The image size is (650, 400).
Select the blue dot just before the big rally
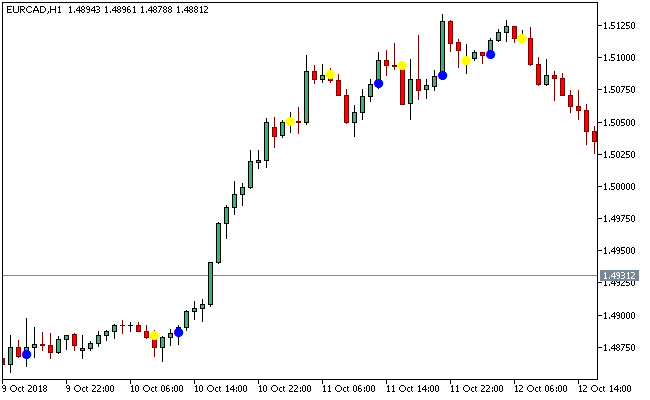coord(178,331)
